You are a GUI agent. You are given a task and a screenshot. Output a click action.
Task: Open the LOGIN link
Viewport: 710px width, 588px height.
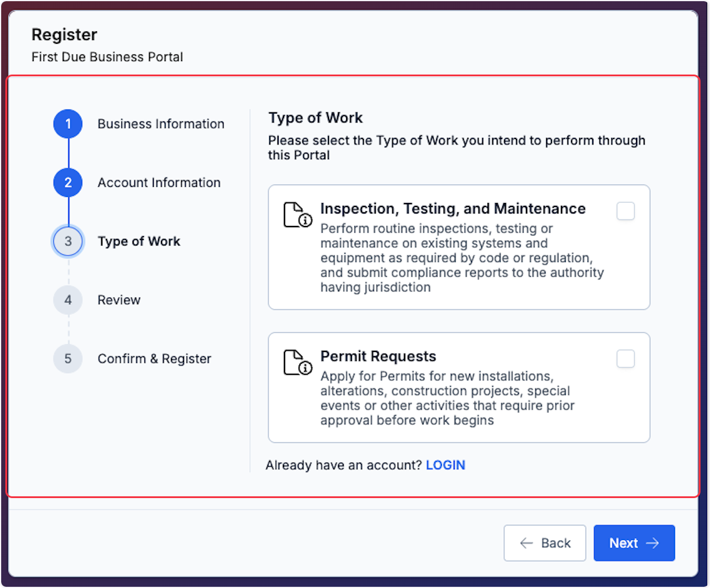click(x=446, y=465)
